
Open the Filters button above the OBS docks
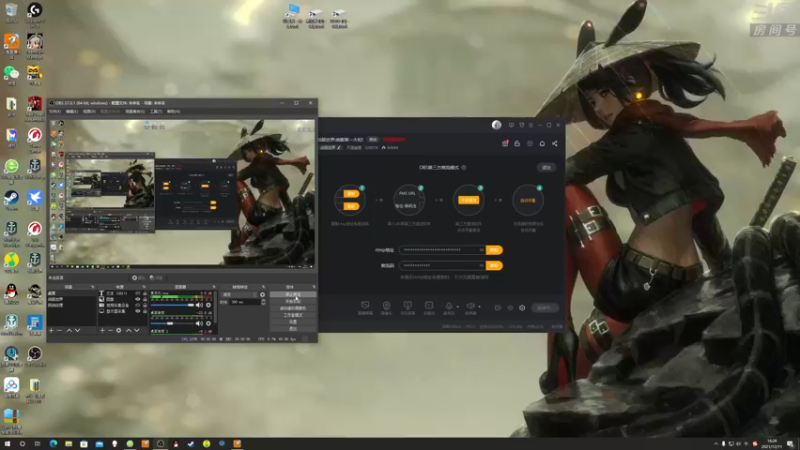(156, 278)
